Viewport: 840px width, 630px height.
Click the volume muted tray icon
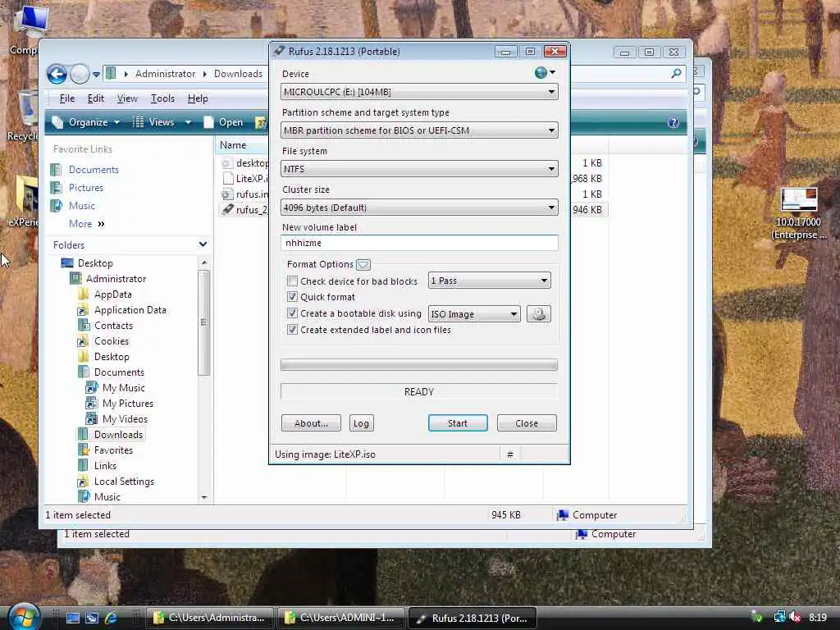(x=796, y=617)
